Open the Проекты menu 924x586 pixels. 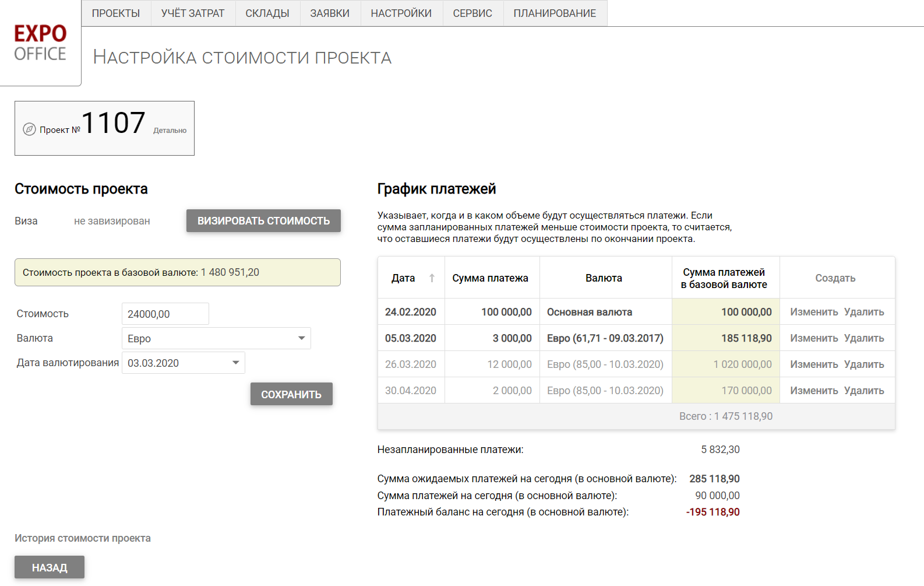tap(116, 13)
